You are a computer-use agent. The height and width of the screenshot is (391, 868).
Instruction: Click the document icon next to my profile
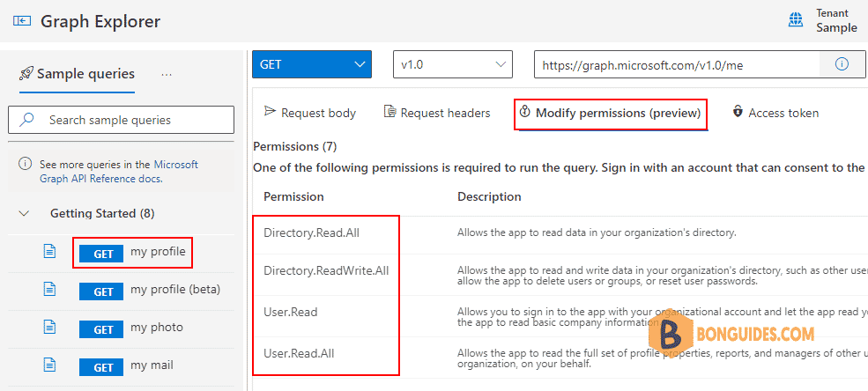(50, 252)
